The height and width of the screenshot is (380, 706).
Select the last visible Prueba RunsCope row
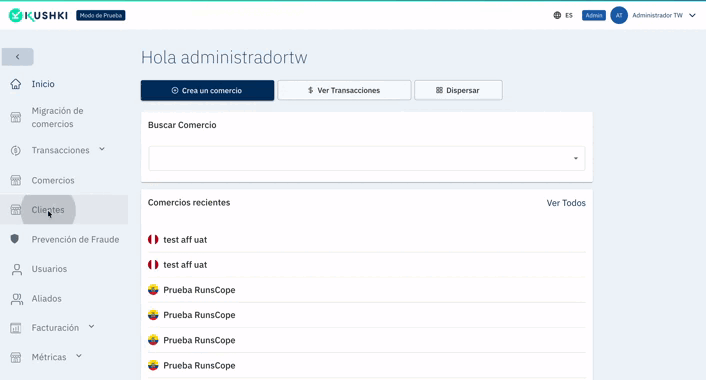367,366
